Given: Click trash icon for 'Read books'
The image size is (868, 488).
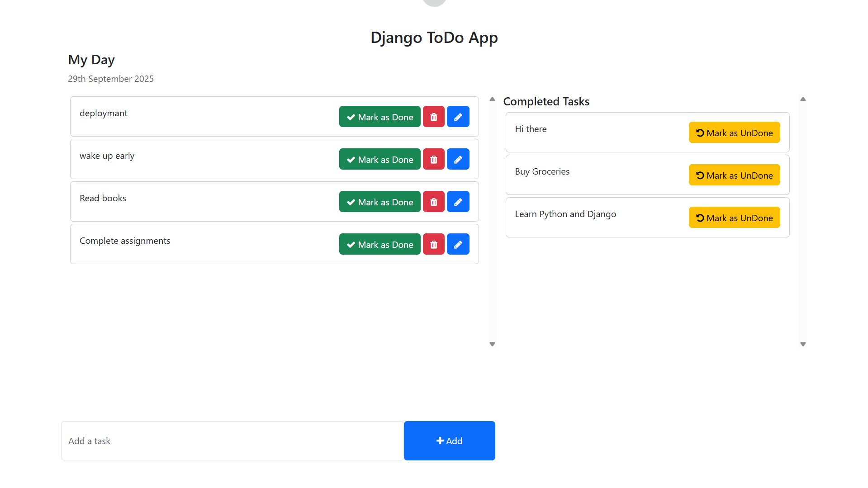Looking at the screenshot, I should click(x=433, y=202).
